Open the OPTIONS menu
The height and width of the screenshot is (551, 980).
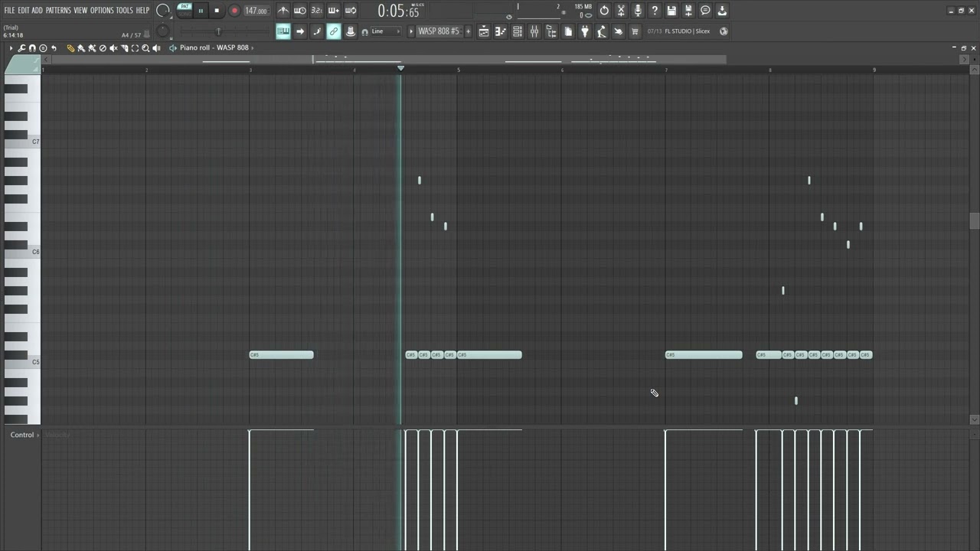(102, 11)
